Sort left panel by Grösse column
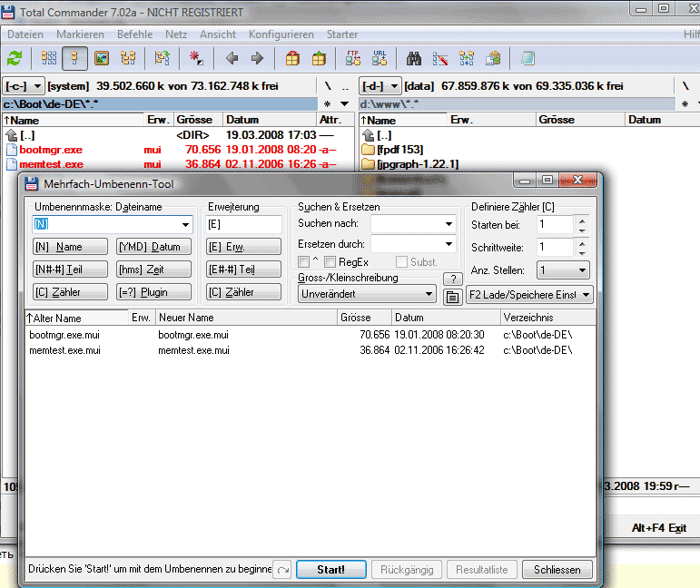The height and width of the screenshot is (588, 700). [199, 120]
